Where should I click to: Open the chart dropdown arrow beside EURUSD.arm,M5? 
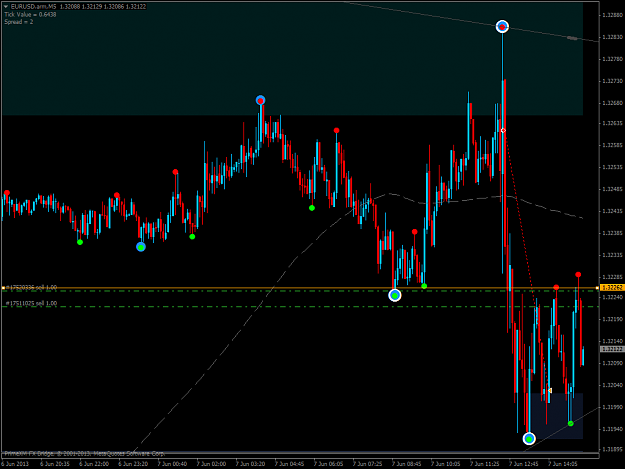pos(6,6)
